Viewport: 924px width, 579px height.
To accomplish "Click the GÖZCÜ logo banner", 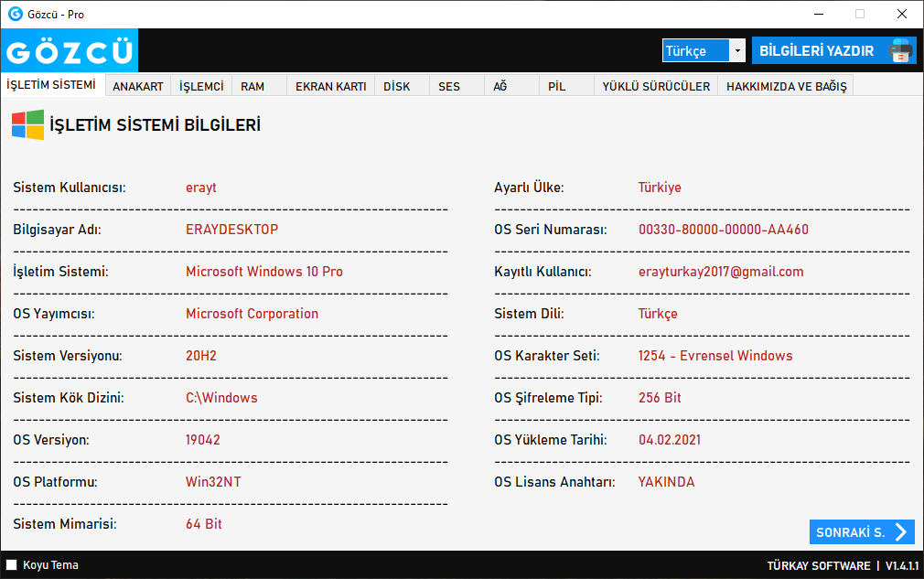I will [x=70, y=50].
